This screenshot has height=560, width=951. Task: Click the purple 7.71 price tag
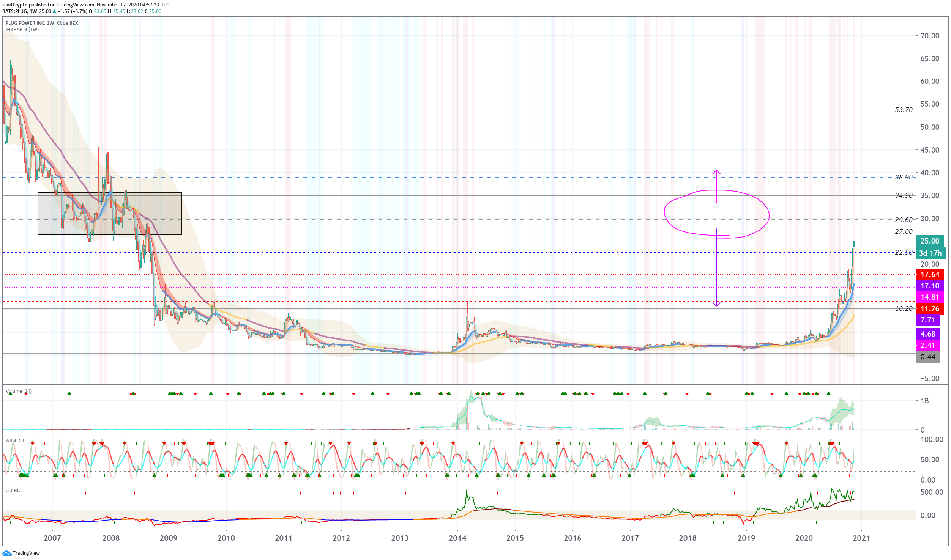pyautogui.click(x=928, y=320)
